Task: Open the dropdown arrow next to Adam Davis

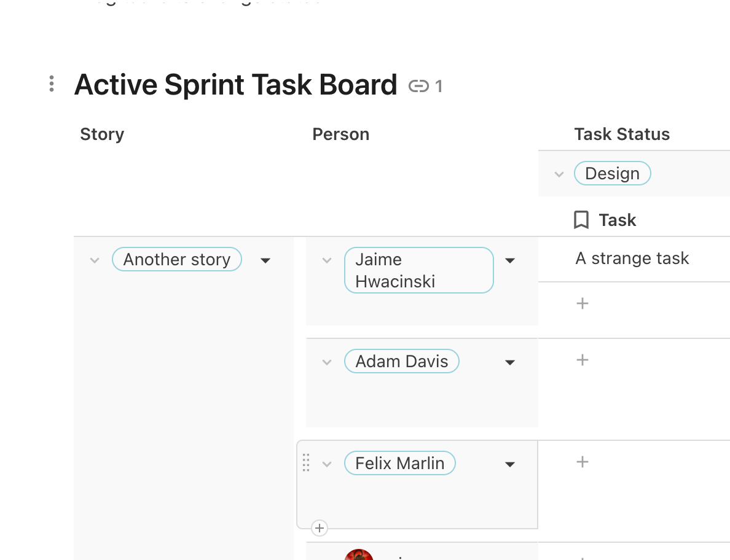Action: coord(509,362)
